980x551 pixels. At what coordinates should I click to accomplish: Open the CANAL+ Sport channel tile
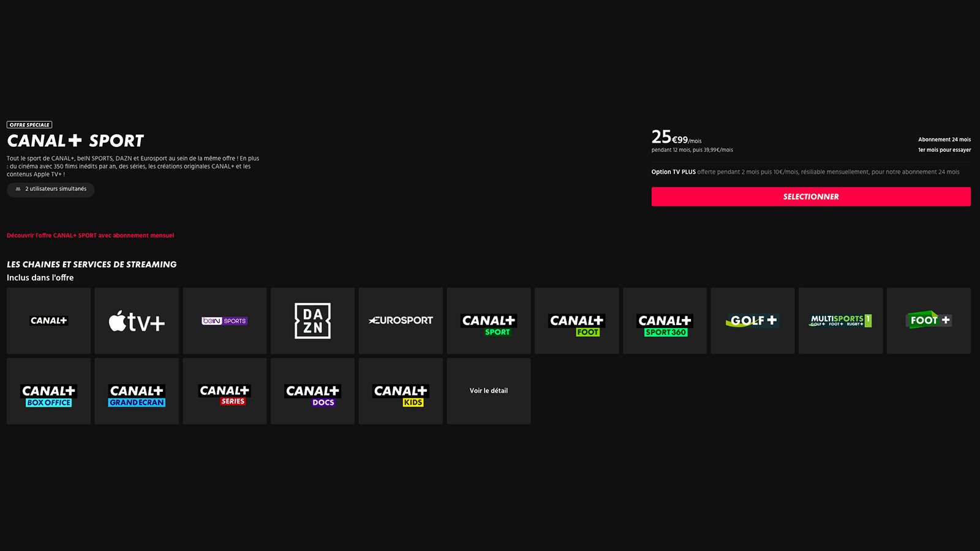[x=489, y=321]
